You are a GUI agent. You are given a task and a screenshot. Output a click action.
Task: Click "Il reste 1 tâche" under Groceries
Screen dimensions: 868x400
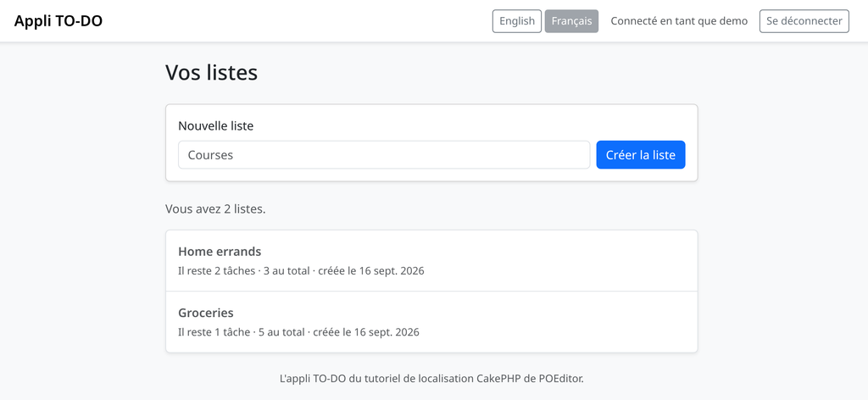click(x=214, y=332)
